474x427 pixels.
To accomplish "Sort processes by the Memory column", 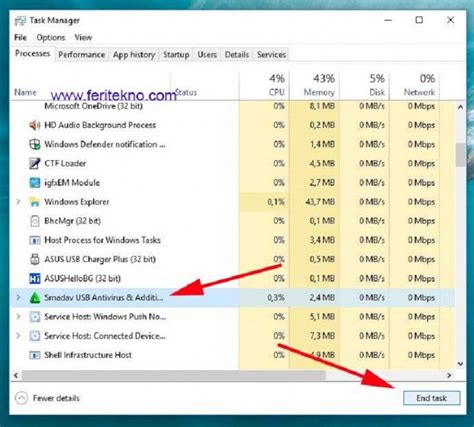I will click(x=314, y=86).
